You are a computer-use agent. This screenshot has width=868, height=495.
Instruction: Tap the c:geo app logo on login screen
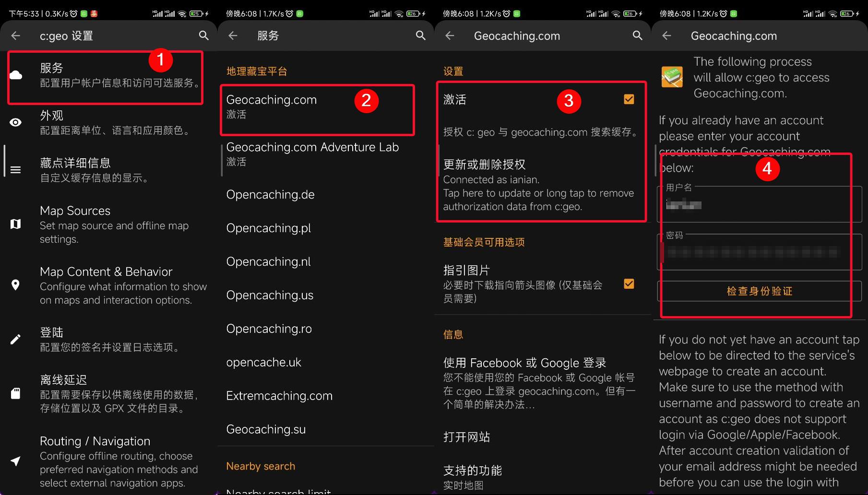click(672, 77)
